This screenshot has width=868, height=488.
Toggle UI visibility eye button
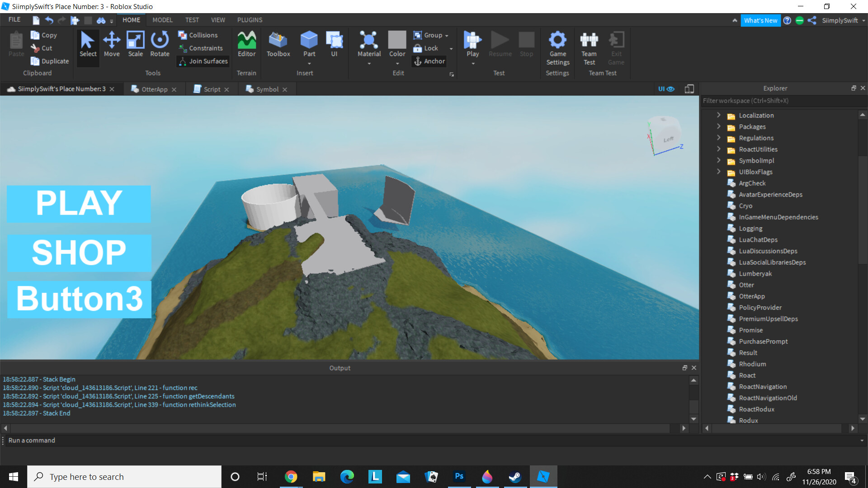(666, 89)
